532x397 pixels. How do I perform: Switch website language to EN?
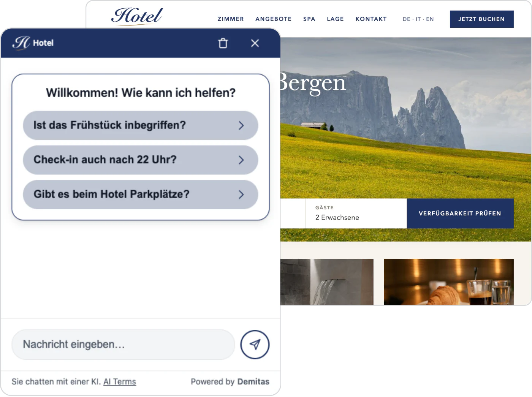pyautogui.click(x=430, y=19)
